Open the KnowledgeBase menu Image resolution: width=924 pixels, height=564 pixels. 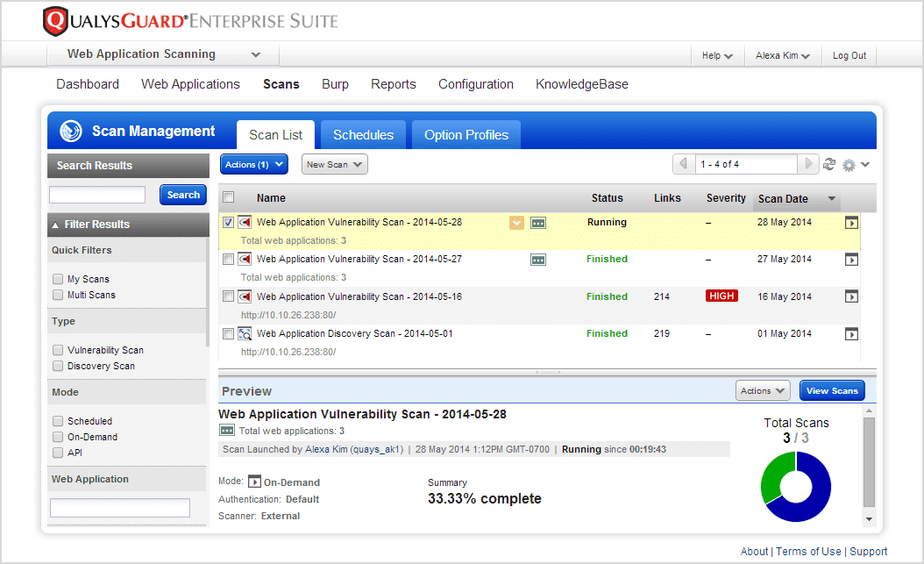click(x=582, y=84)
